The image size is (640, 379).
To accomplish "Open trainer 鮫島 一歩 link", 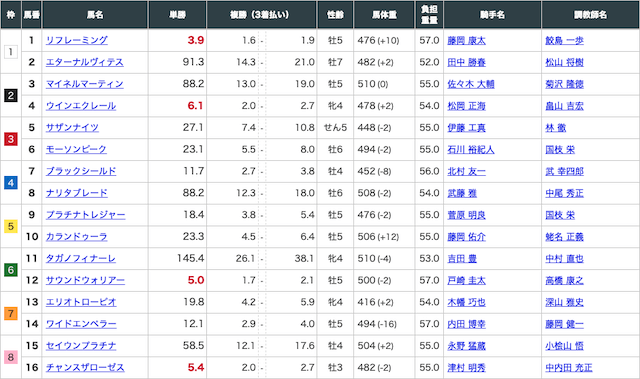I will coord(564,41).
